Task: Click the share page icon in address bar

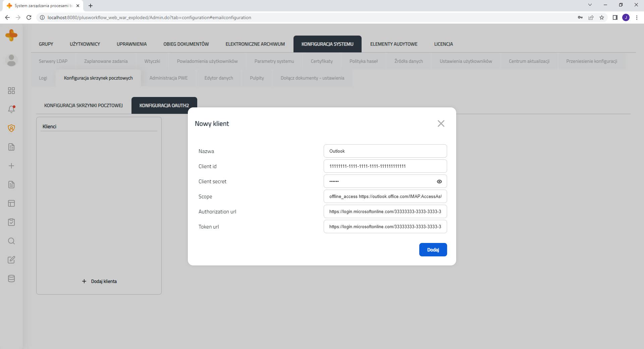Action: click(x=591, y=17)
